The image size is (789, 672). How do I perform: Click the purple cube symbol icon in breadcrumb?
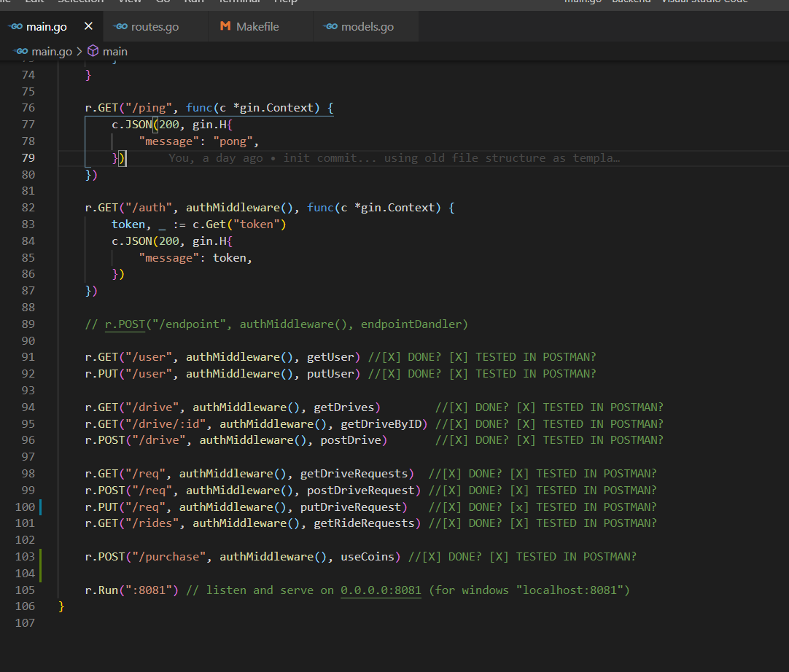point(93,51)
